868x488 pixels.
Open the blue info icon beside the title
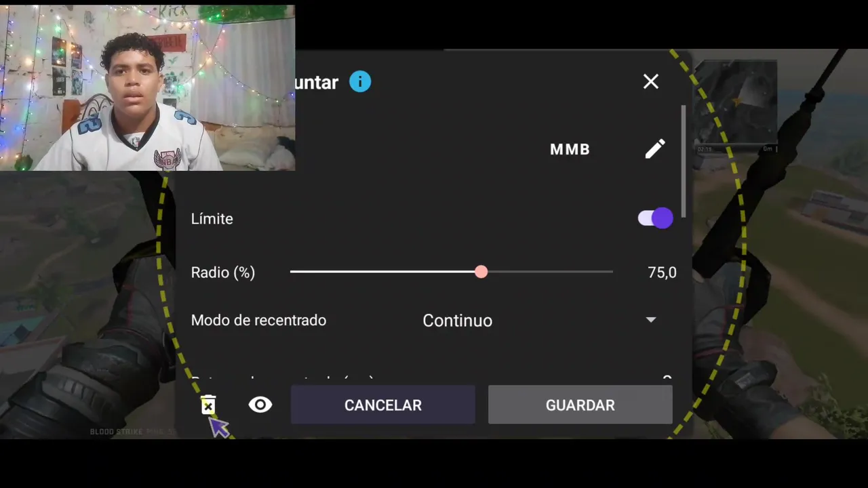click(x=360, y=82)
